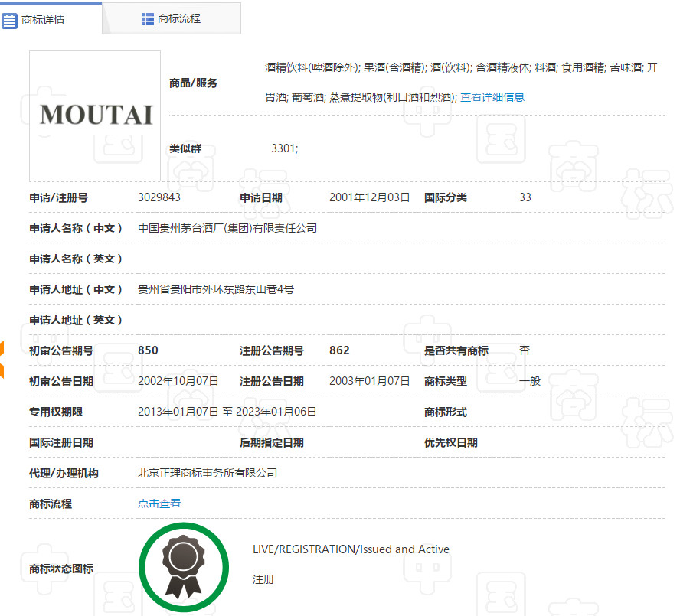Click the preliminary announcement number 850
Screen dimensions: 680x616
pyautogui.click(x=148, y=350)
